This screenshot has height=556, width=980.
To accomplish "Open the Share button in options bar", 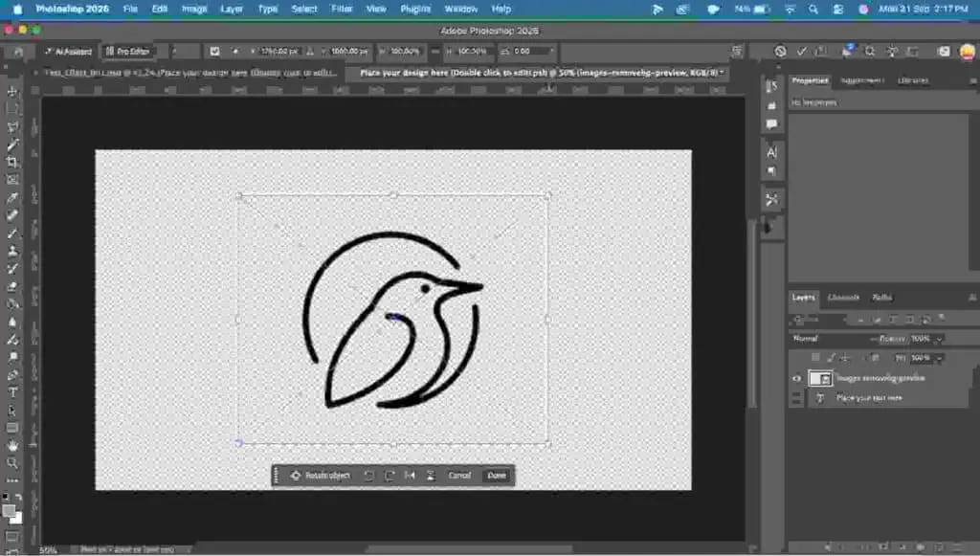I will click(944, 52).
